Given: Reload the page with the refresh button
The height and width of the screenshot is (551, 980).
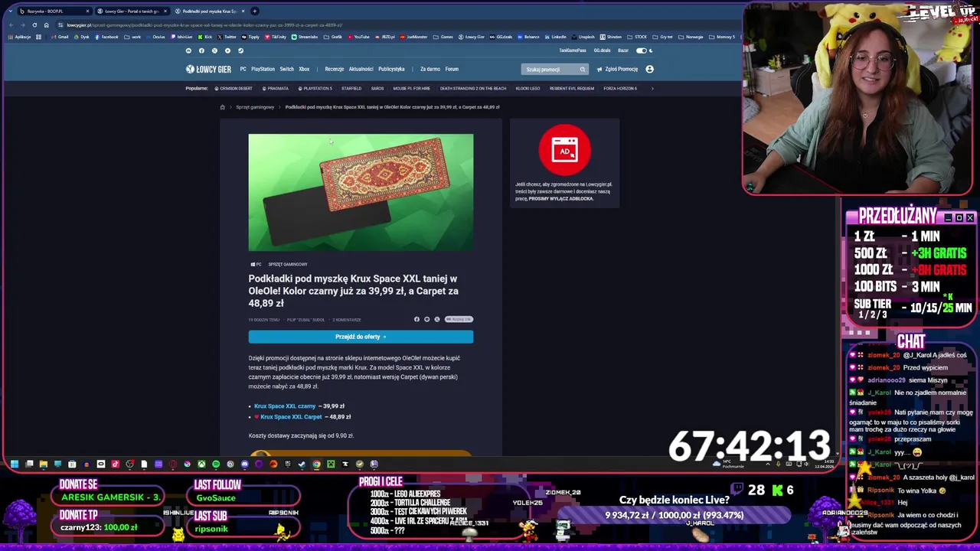Looking at the screenshot, I should coord(34,25).
